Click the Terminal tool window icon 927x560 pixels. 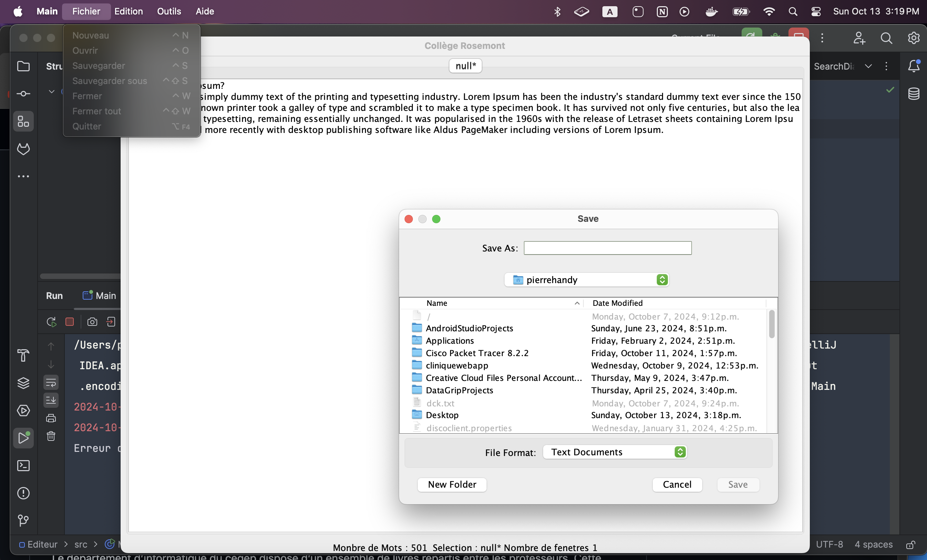point(23,466)
